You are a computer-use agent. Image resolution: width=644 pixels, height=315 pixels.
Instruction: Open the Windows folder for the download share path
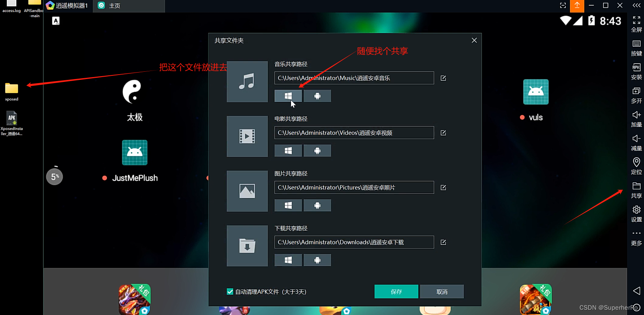click(x=288, y=260)
